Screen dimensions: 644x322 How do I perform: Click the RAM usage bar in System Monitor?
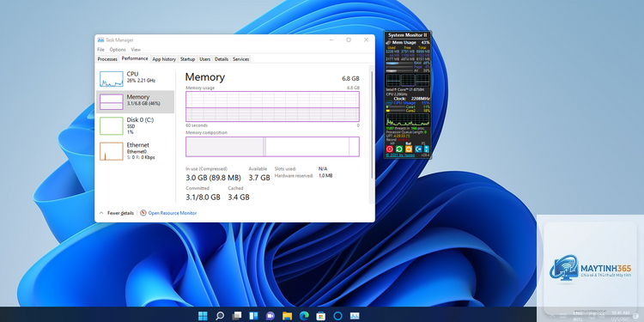(399, 63)
